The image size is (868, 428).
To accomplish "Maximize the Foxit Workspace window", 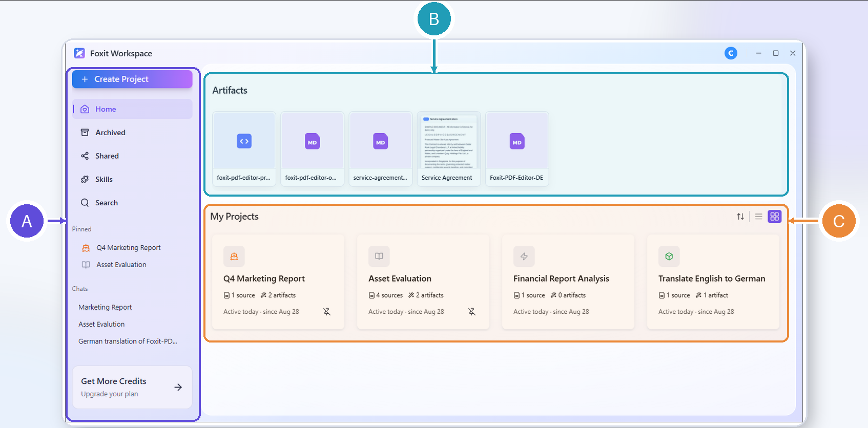I will click(776, 53).
